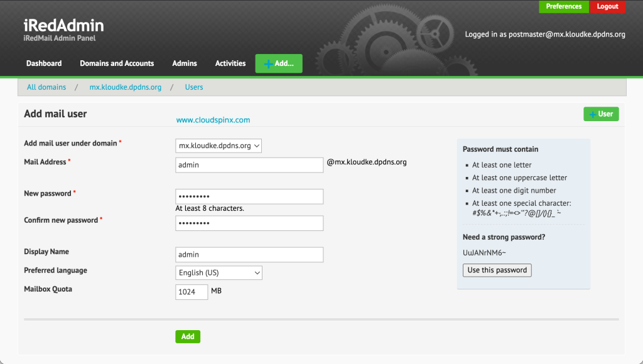This screenshot has height=364, width=643.
Task: Open the mx.kloudke.dpdns.org breadcrumb link
Action: coord(126,87)
